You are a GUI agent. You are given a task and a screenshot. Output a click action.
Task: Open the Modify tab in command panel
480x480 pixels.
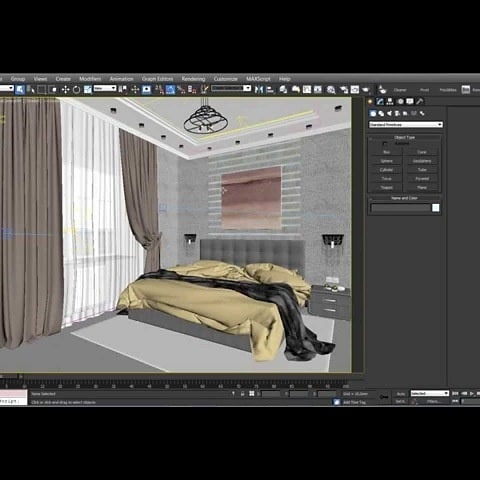380,101
